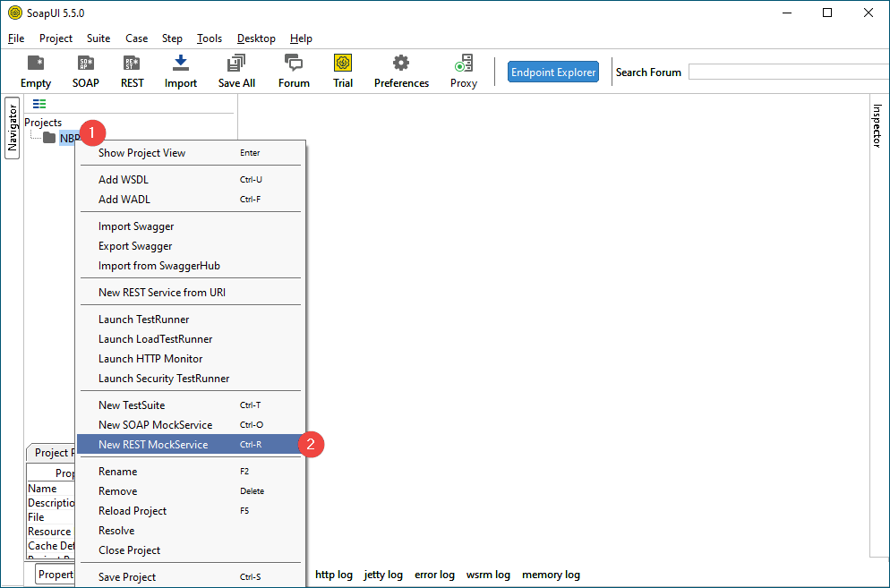Open the Help menu
The image size is (890, 588).
[301, 38]
